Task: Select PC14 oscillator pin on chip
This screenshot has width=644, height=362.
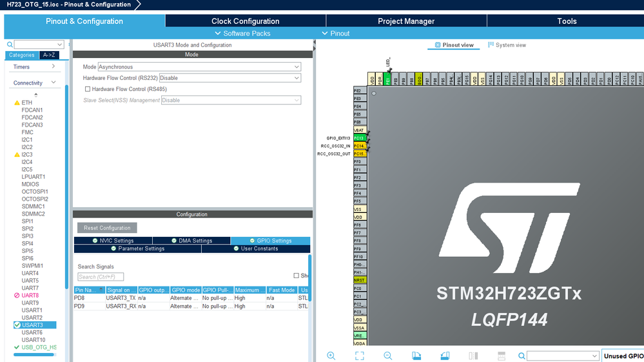Action: 360,146
